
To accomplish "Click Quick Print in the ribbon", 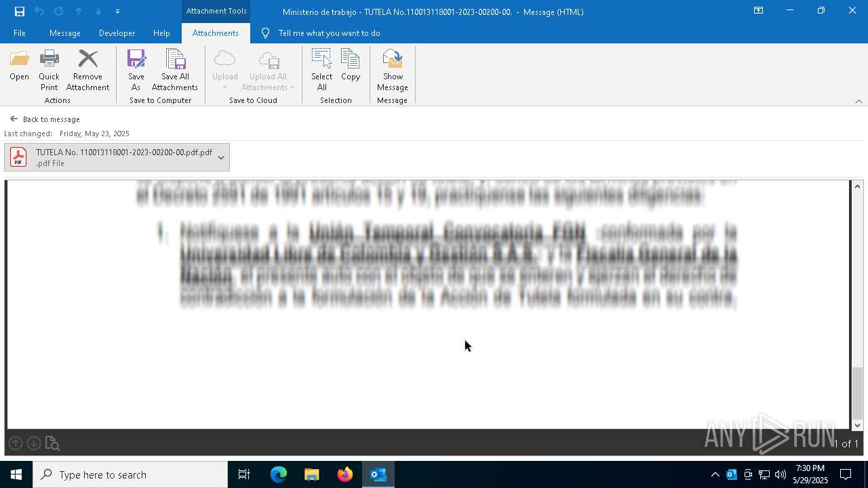I will point(49,70).
